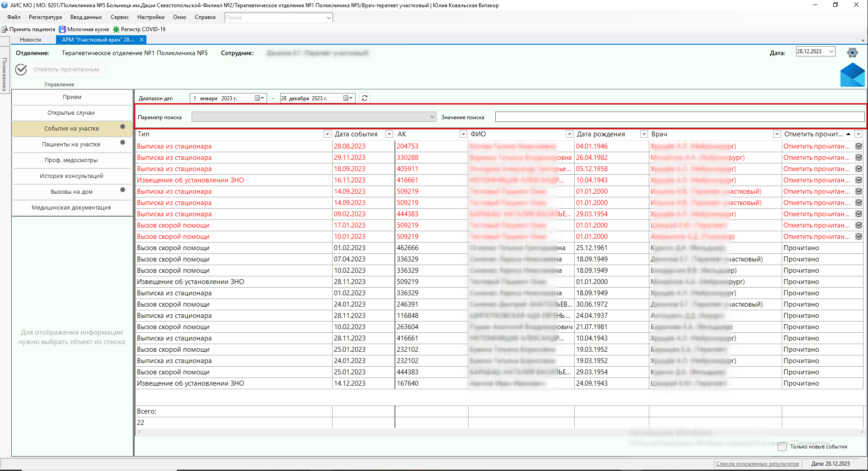This screenshot has width=868, height=471.
Task: Open the Дата рождения column filter
Action: tap(644, 134)
